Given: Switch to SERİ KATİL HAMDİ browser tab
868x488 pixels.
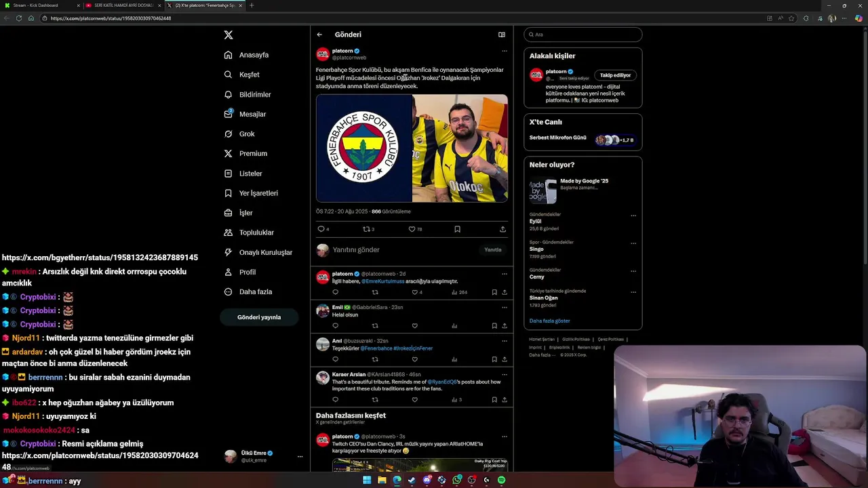Looking at the screenshot, I should pos(123,5).
